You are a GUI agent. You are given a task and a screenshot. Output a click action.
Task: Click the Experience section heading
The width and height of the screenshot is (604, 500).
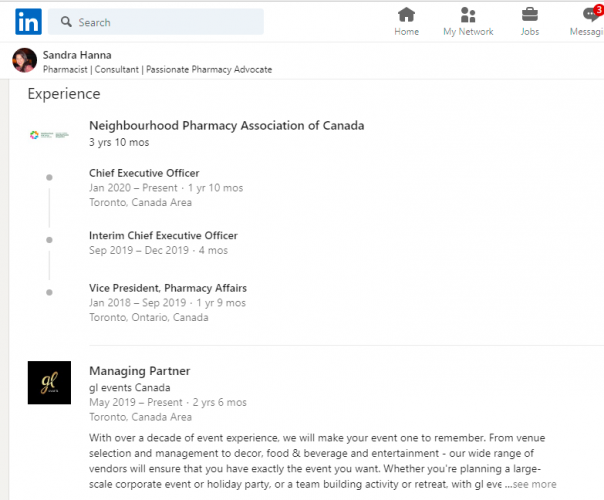point(64,94)
